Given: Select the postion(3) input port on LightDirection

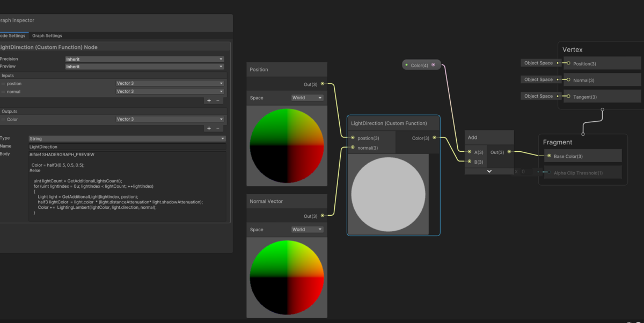Looking at the screenshot, I should [353, 137].
